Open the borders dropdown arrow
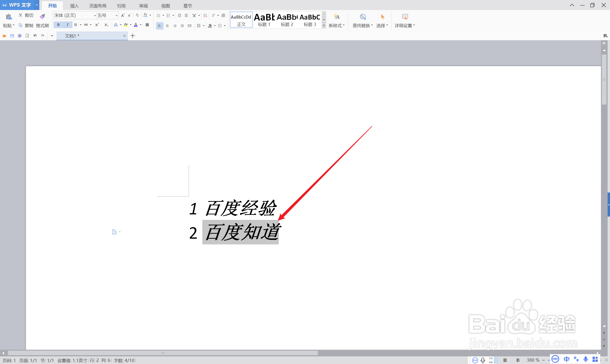 (x=225, y=25)
